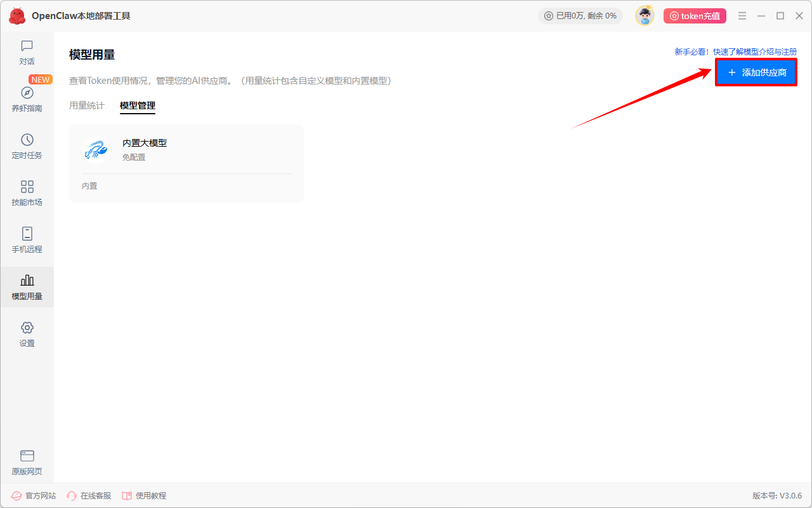
Task: Click the token充值 button
Action: [x=695, y=16]
